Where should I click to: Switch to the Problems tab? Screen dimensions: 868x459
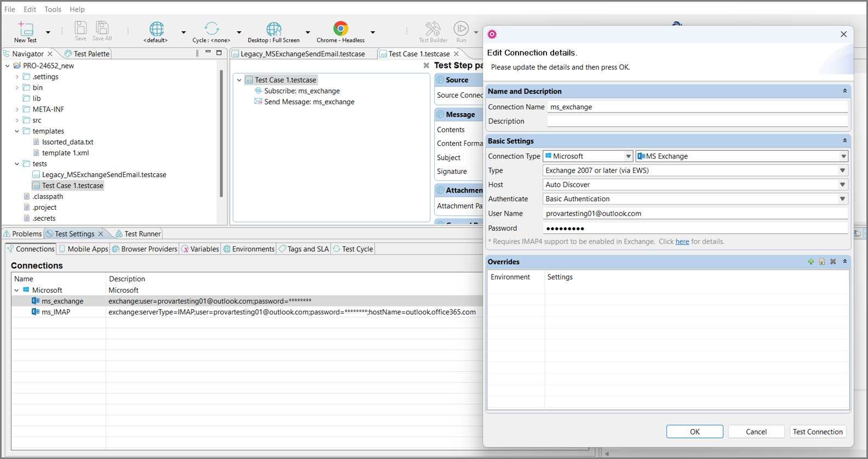click(22, 234)
